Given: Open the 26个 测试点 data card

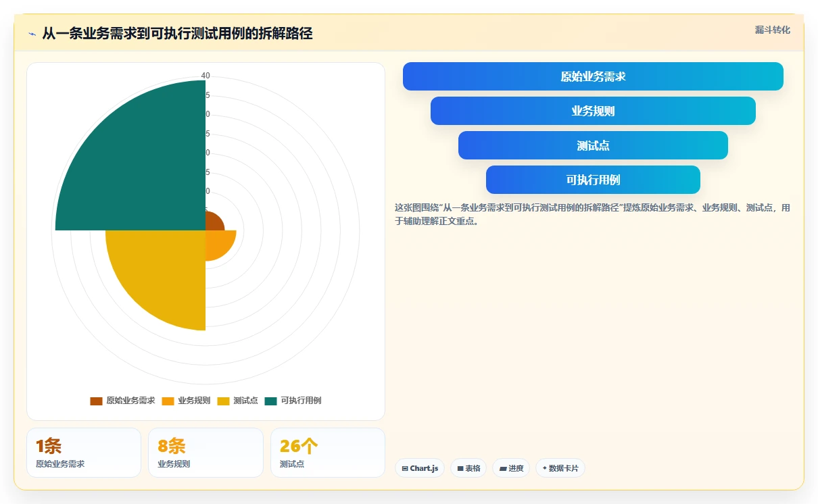Looking at the screenshot, I should 328,453.
